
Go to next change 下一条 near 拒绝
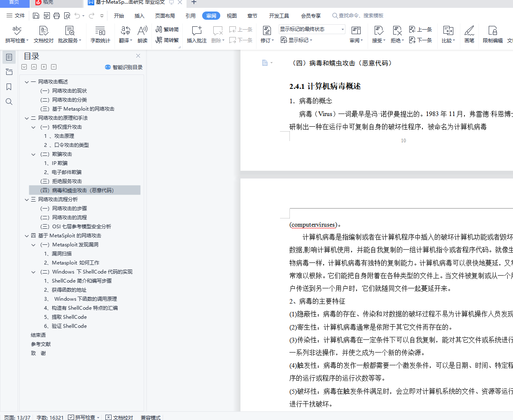(420, 40)
